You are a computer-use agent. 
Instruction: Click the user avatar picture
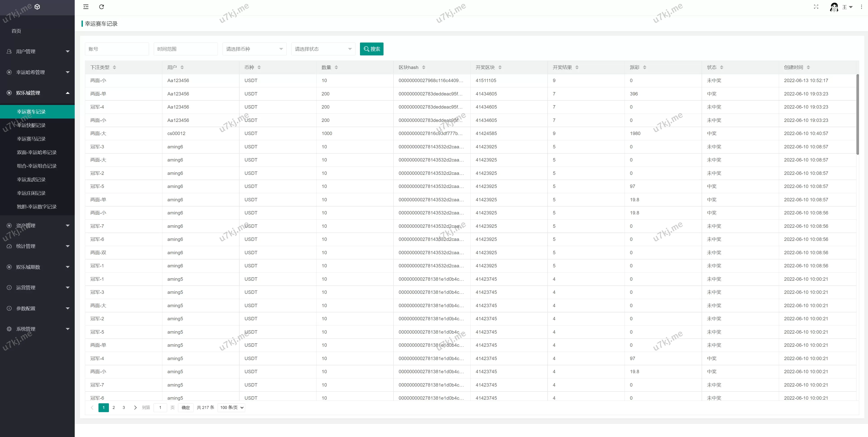834,7
